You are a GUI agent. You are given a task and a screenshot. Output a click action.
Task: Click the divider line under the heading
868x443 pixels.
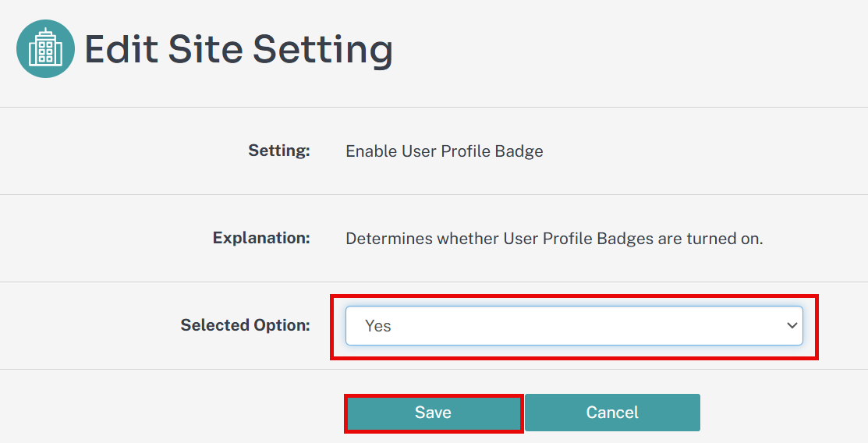tap(434, 107)
